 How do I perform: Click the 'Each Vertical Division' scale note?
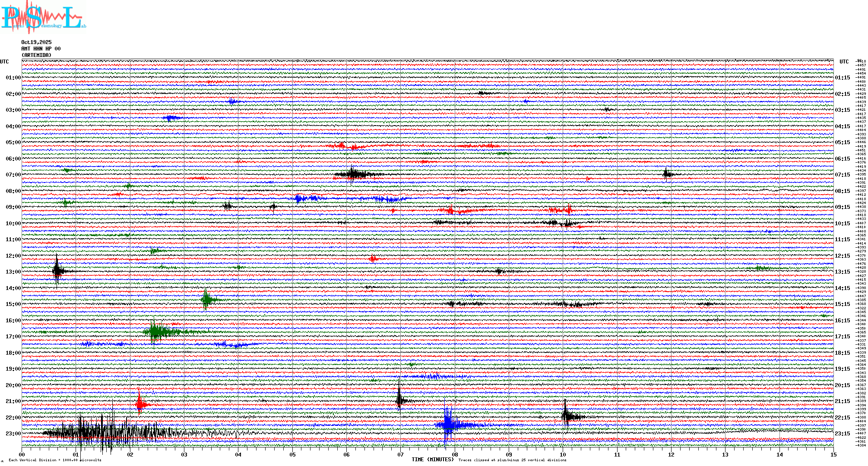click(55, 460)
